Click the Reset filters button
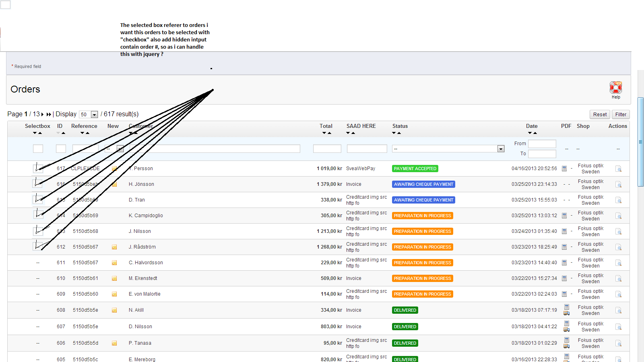 click(x=600, y=115)
